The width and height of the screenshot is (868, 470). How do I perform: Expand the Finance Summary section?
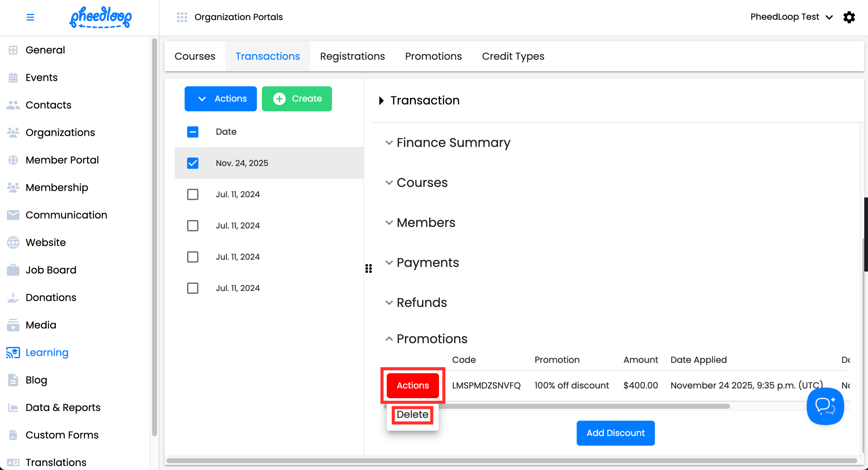pos(453,143)
